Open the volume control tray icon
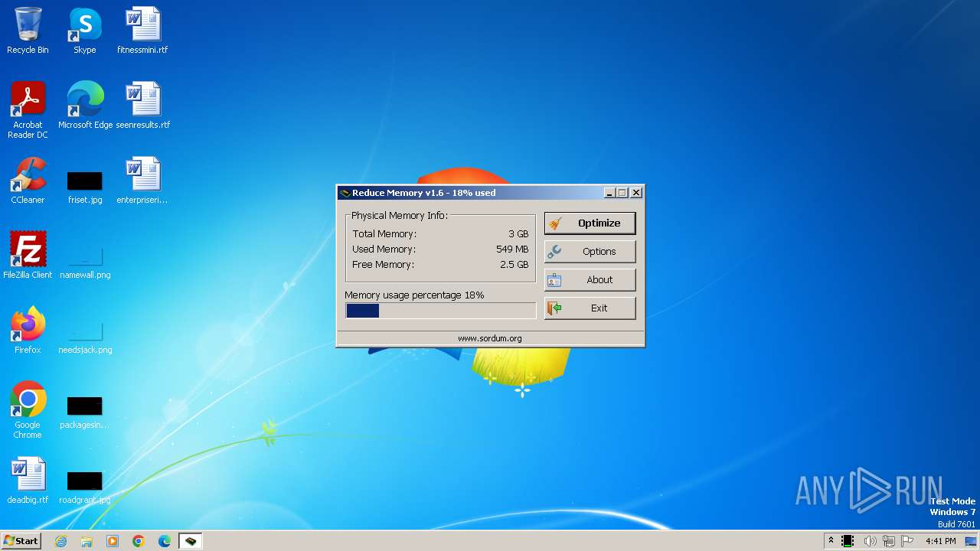The image size is (980, 551). tap(870, 541)
